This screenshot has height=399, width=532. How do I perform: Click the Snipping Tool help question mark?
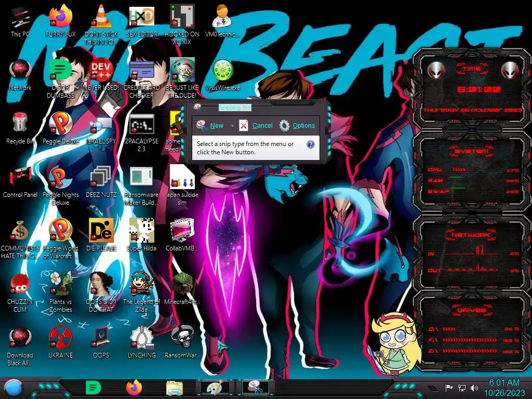tap(311, 144)
